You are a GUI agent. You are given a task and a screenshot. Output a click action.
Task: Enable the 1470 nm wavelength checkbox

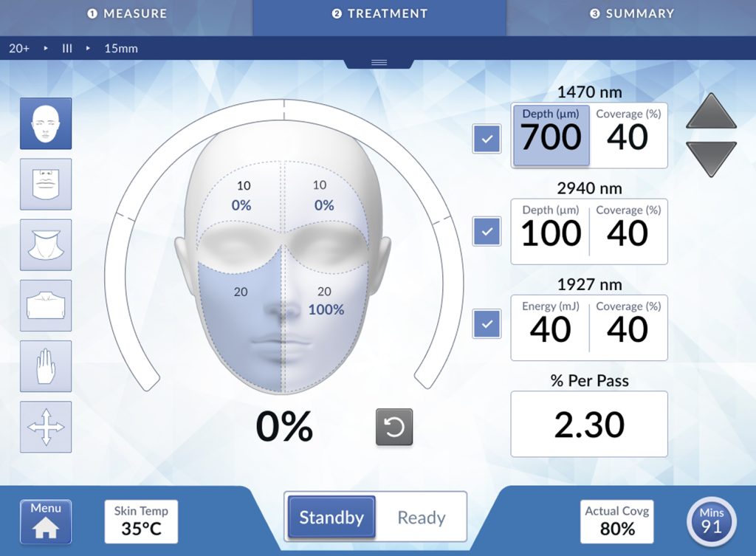click(x=487, y=138)
